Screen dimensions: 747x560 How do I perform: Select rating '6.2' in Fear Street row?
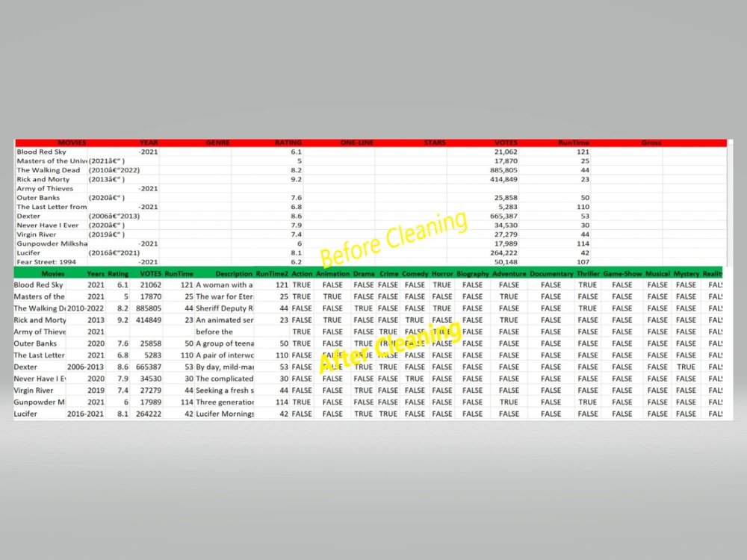[x=297, y=262]
